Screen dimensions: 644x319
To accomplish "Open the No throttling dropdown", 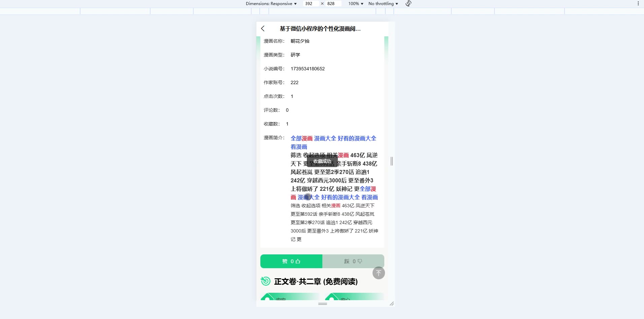I will pyautogui.click(x=383, y=4).
